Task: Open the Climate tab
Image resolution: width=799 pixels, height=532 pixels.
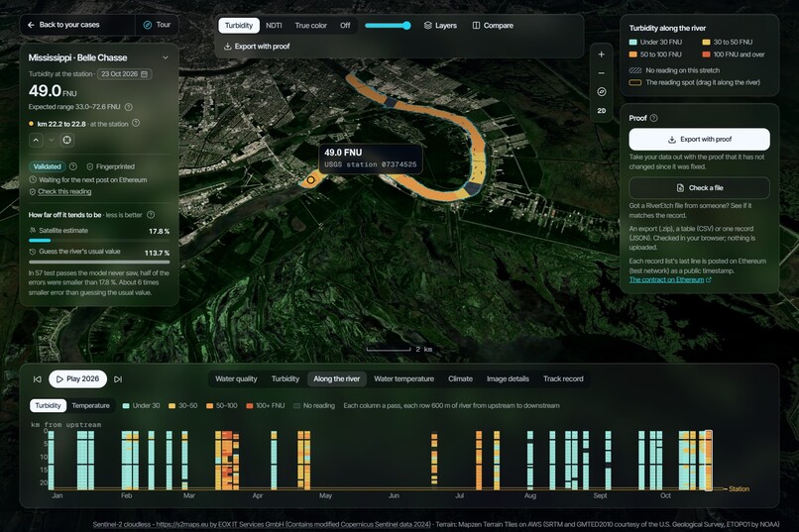Action: pos(460,378)
